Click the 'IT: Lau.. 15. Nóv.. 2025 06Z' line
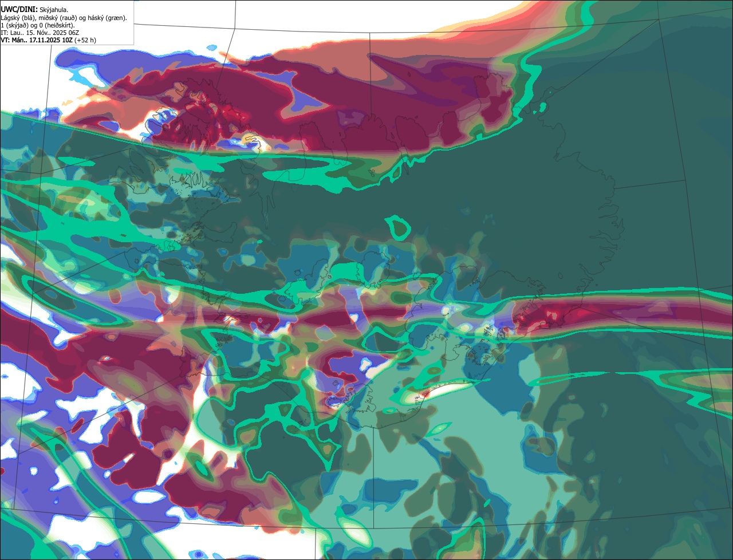The image size is (733, 560). [x=40, y=33]
